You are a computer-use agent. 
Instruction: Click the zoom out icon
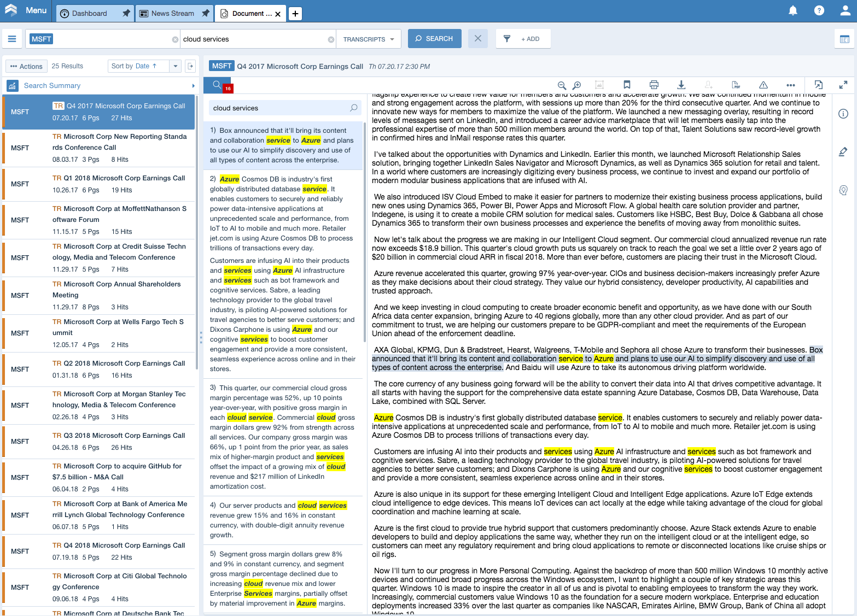562,85
